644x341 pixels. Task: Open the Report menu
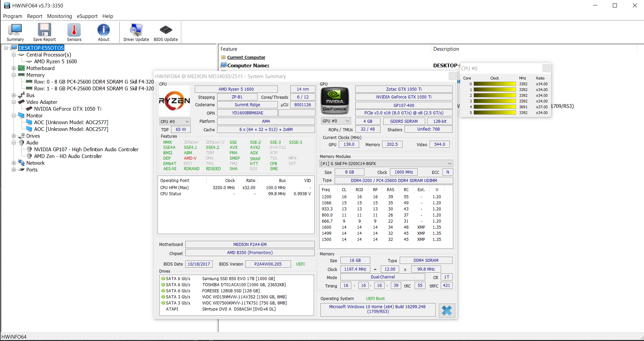[x=35, y=16]
